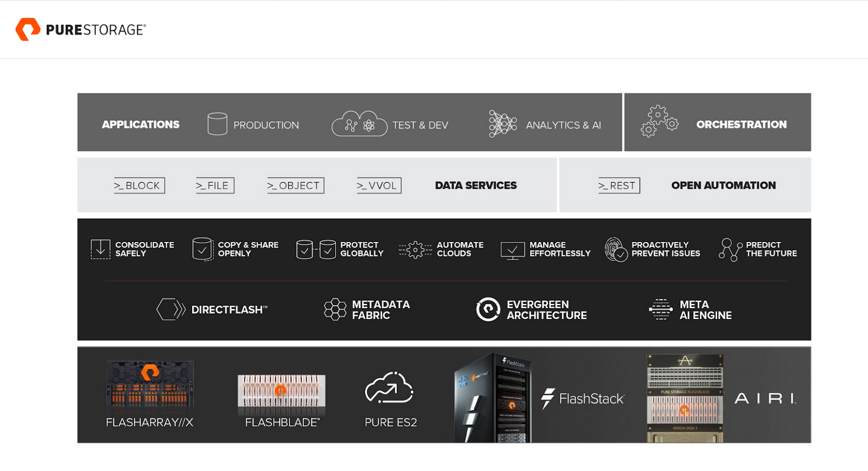This screenshot has height=471, width=868.
Task: Select the Production database cylinder icon
Action: pyautogui.click(x=218, y=124)
